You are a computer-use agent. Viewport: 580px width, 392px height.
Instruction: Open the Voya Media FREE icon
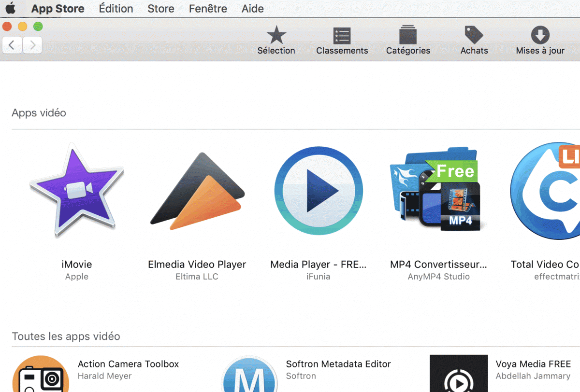tap(459, 374)
